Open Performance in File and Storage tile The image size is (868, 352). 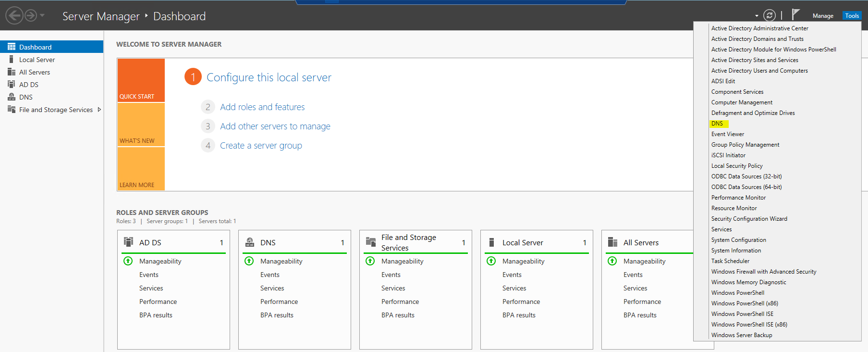tap(400, 302)
